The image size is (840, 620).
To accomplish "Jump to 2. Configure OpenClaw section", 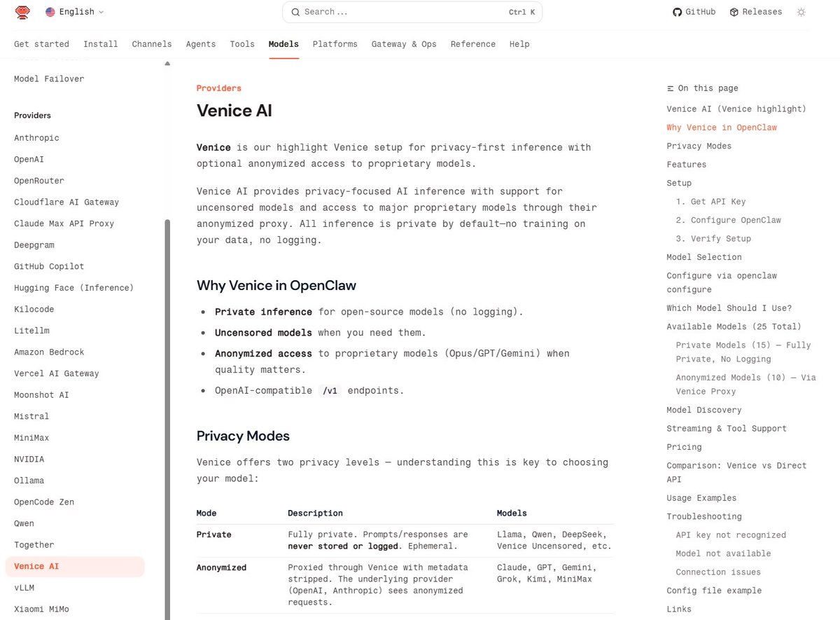I will coord(728,220).
